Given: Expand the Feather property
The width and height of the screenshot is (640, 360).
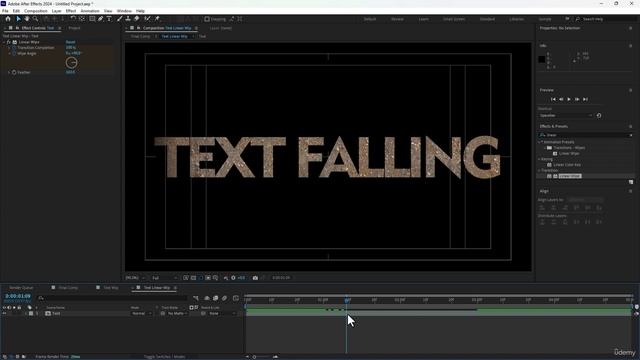Looking at the screenshot, I should [x=9, y=72].
